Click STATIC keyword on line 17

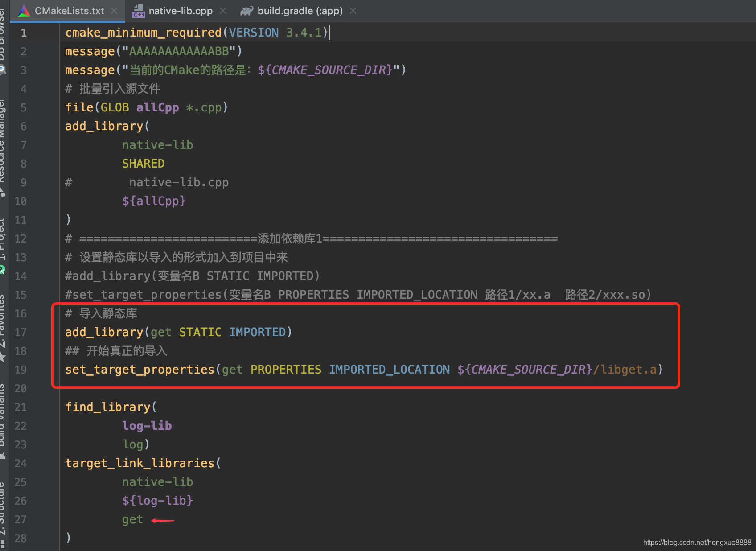coord(200,332)
